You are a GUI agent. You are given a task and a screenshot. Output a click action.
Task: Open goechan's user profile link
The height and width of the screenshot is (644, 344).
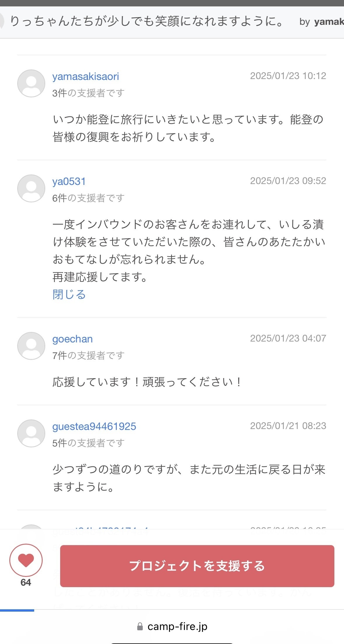click(72, 339)
